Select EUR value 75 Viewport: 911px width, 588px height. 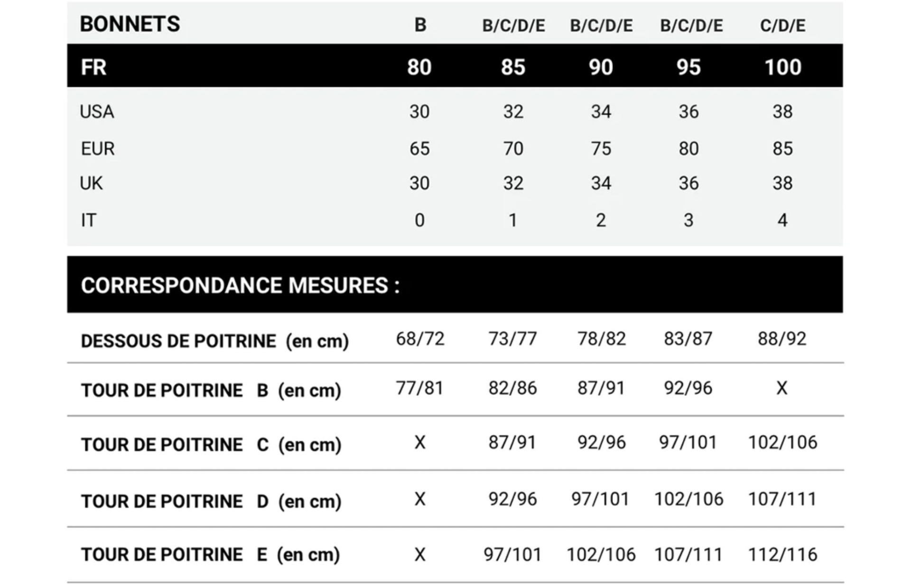coord(601,149)
